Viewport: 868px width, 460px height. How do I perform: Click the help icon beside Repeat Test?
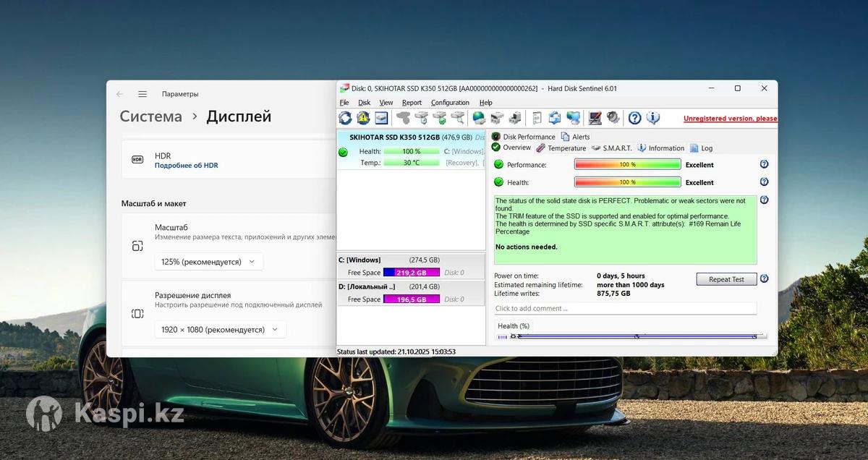click(x=764, y=278)
